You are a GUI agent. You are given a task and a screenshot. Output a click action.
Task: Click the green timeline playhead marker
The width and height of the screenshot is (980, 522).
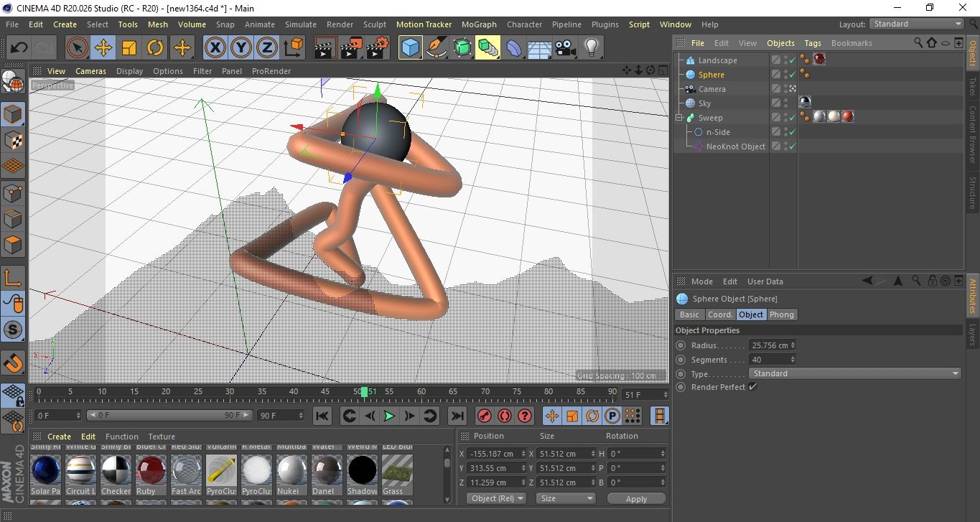[x=364, y=391]
